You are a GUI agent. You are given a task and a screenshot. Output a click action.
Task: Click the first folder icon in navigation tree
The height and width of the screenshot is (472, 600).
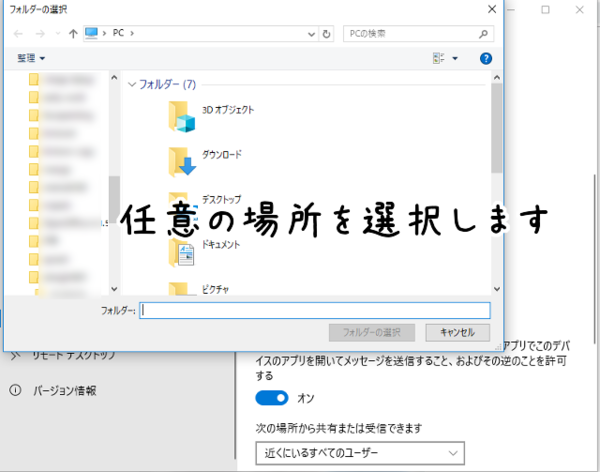[34, 79]
